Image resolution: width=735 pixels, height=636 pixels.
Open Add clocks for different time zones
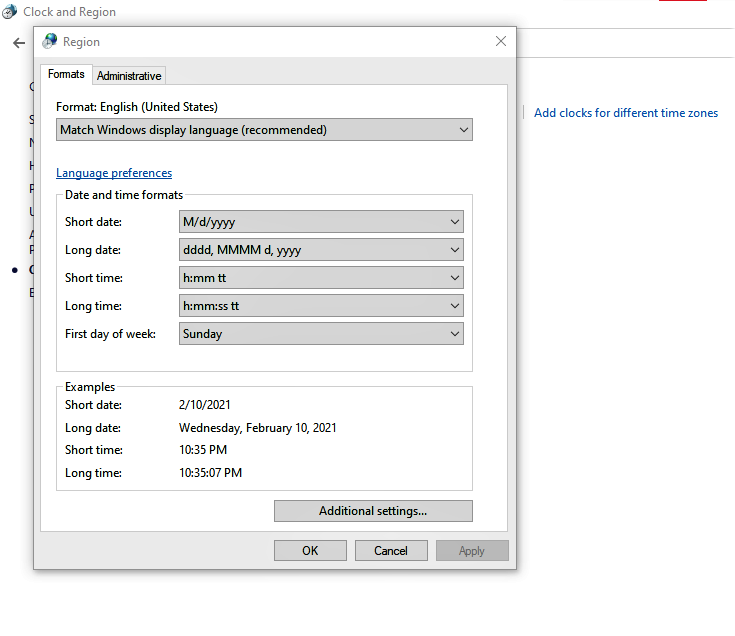tap(626, 113)
